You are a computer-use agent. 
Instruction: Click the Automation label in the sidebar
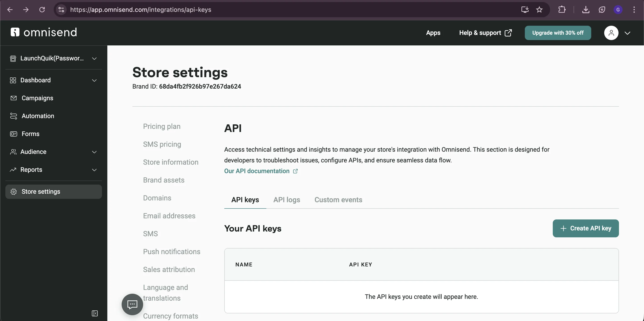(38, 116)
